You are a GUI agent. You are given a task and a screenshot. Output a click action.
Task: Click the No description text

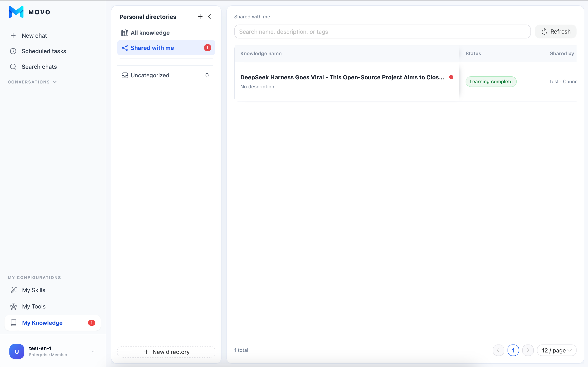tap(257, 87)
